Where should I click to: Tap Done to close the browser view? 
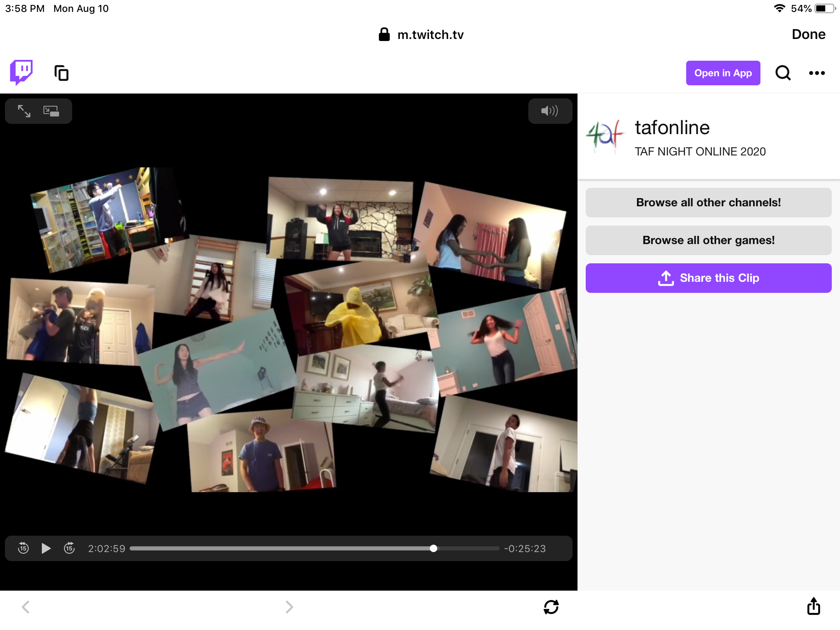(x=808, y=34)
